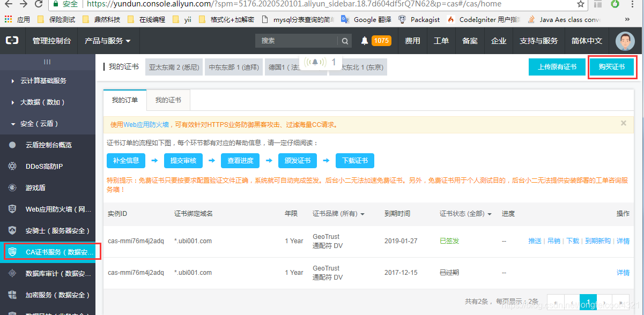Click the 补全信息 step button
This screenshot has height=315, width=644.
(x=126, y=160)
